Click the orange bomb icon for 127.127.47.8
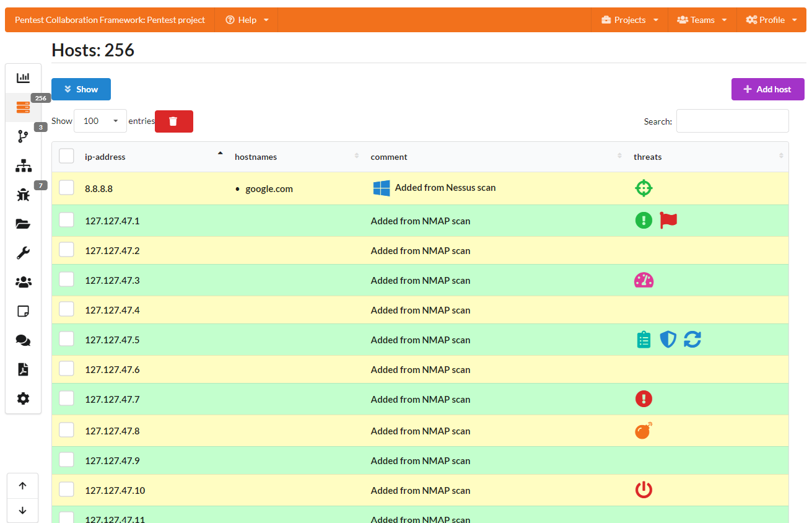 click(x=644, y=431)
